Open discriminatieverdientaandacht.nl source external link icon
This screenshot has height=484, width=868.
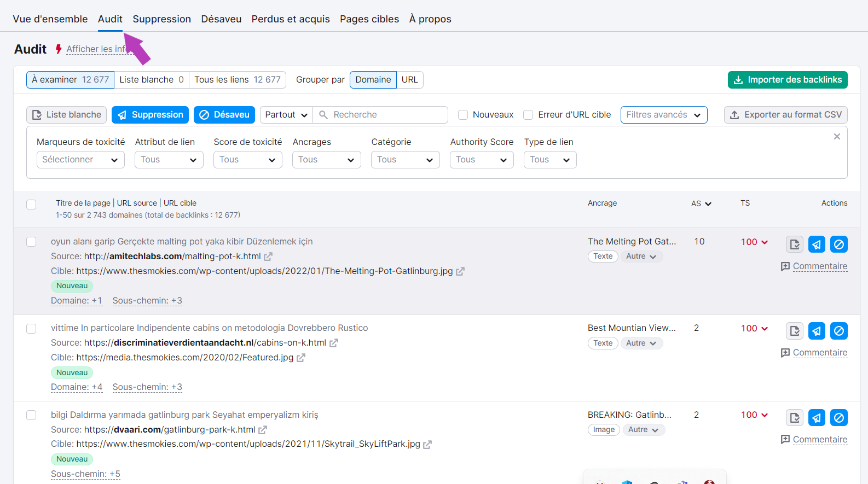(x=334, y=343)
